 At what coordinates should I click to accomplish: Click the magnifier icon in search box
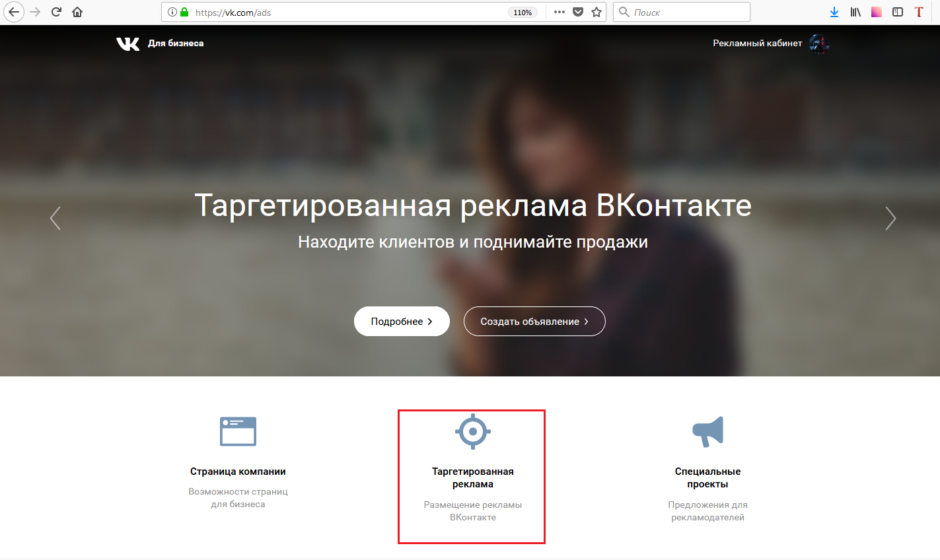coord(624,12)
